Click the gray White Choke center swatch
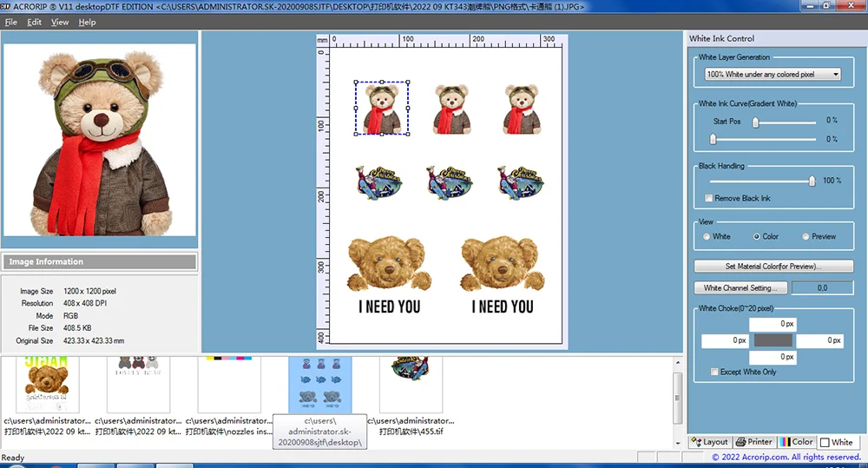Viewport: 868px width, 468px height. [x=773, y=340]
